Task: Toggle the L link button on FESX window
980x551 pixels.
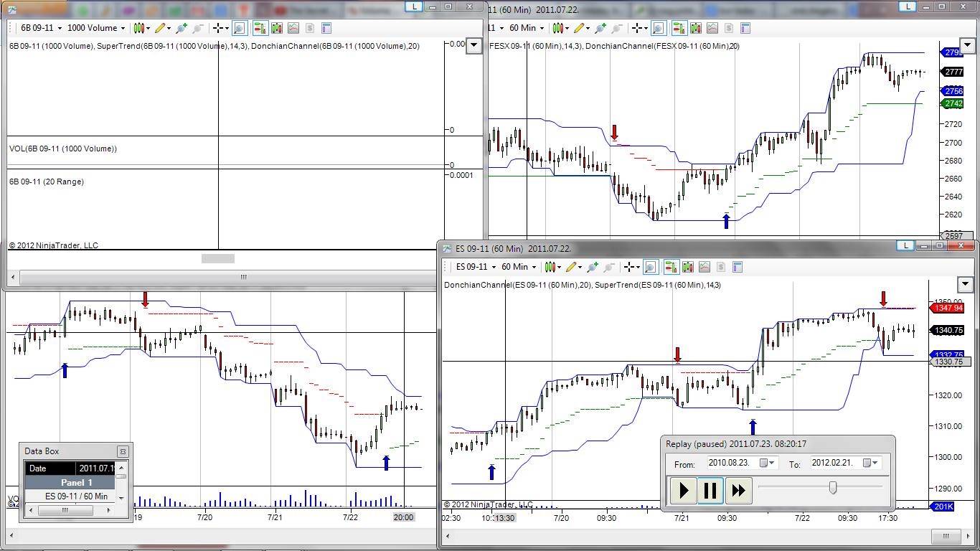Action: [x=908, y=6]
